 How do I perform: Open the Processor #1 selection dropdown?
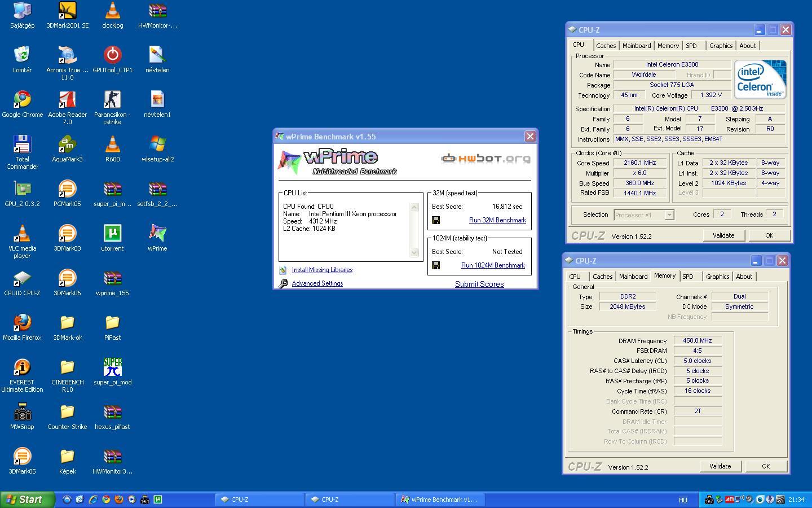tap(669, 214)
